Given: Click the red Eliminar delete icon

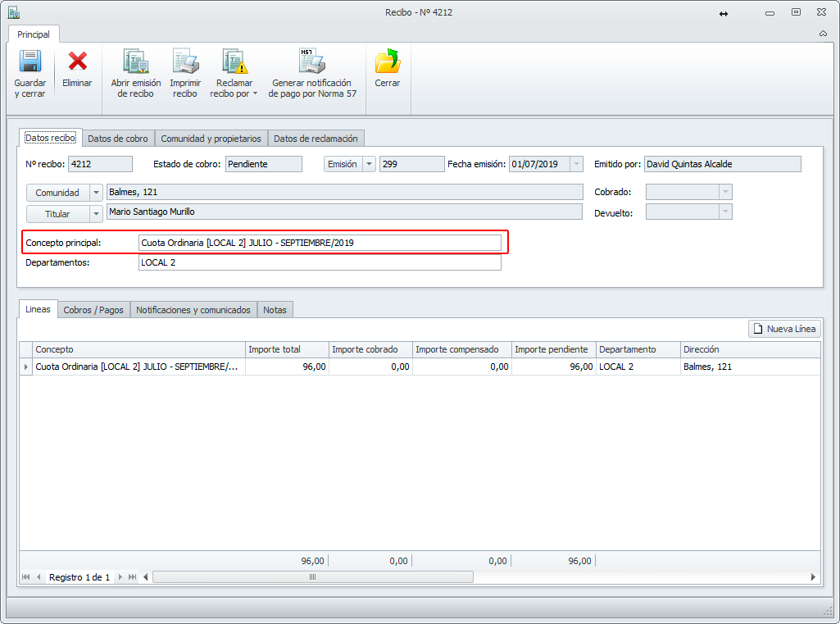Looking at the screenshot, I should (77, 61).
